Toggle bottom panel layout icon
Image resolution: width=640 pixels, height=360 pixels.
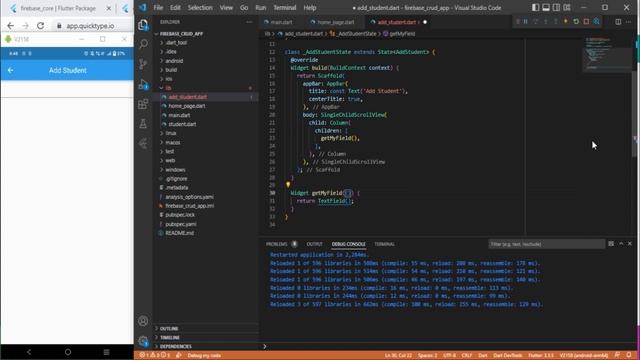(546, 8)
